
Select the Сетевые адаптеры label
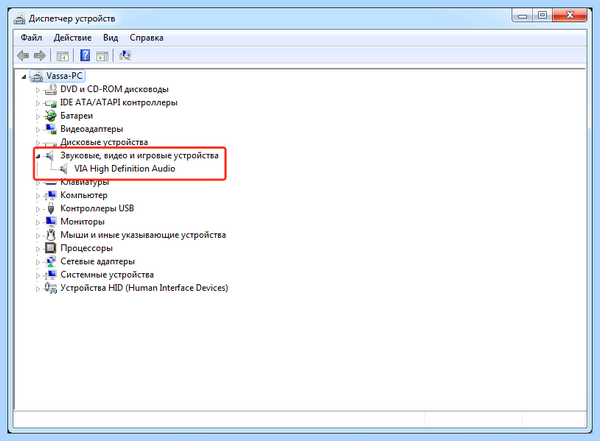coord(98,261)
